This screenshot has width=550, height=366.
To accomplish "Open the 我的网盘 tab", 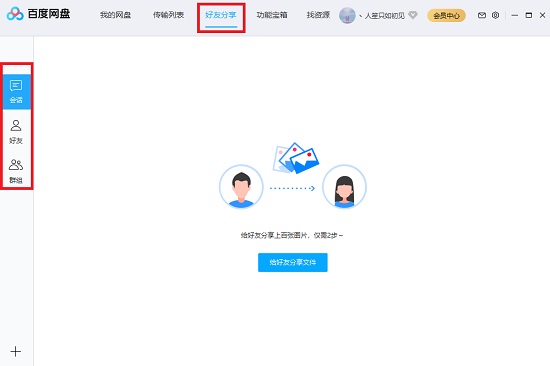I will [x=115, y=15].
